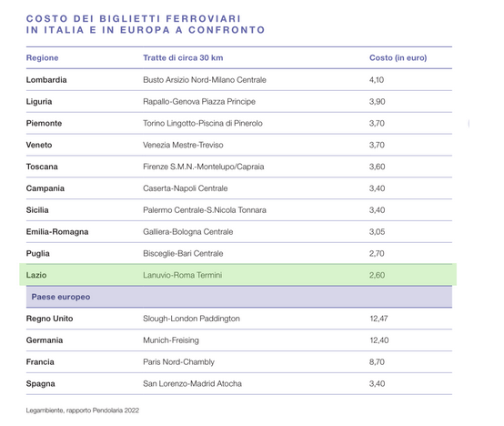Select the Toscana cost value 3,60
The image size is (504, 426).
(x=377, y=167)
